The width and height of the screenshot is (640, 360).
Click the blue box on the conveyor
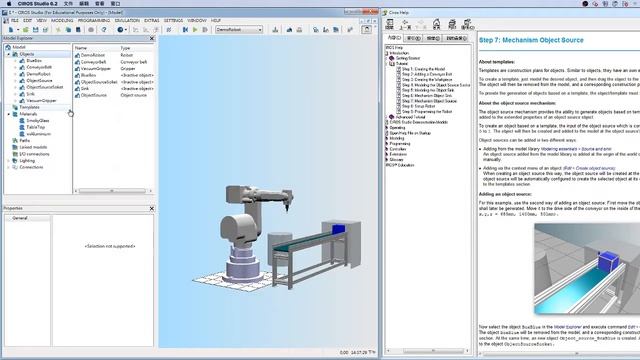338,229
